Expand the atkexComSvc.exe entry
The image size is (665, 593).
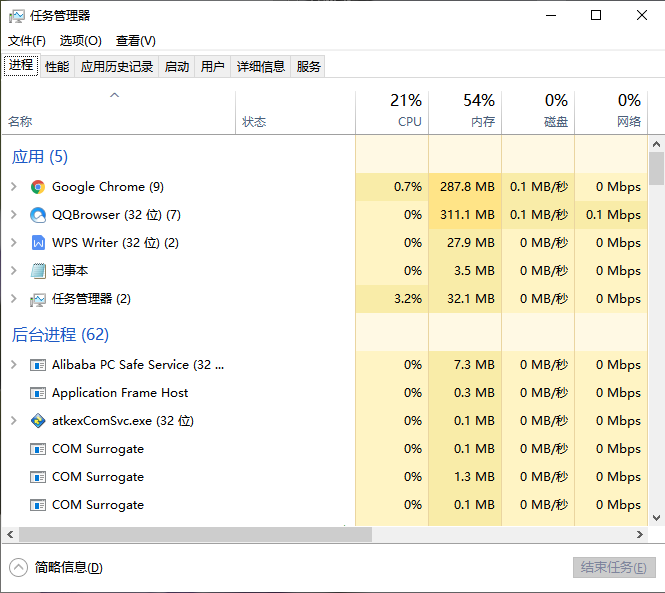point(14,421)
